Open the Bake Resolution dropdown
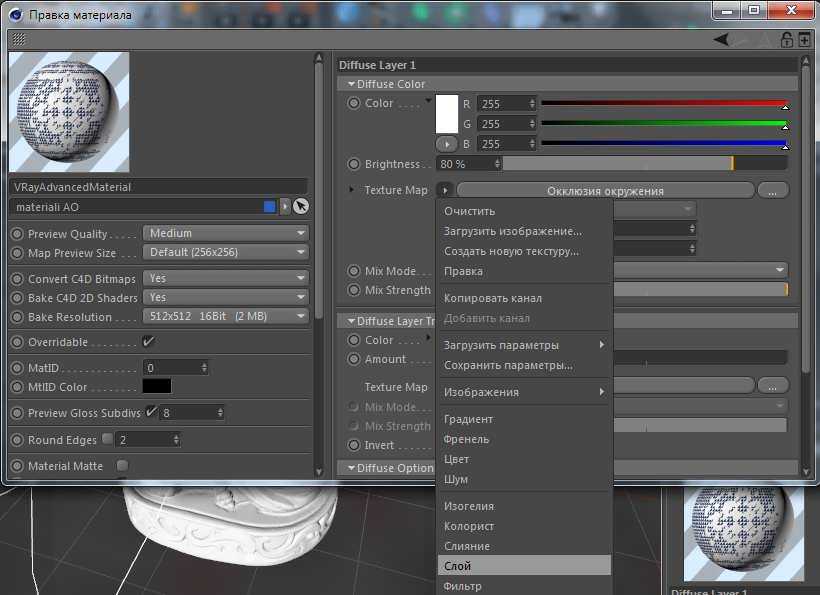This screenshot has height=595, width=820. [225, 317]
